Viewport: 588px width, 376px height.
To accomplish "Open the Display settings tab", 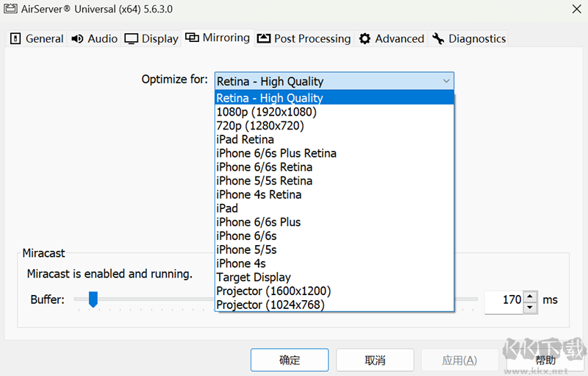I will coord(151,39).
